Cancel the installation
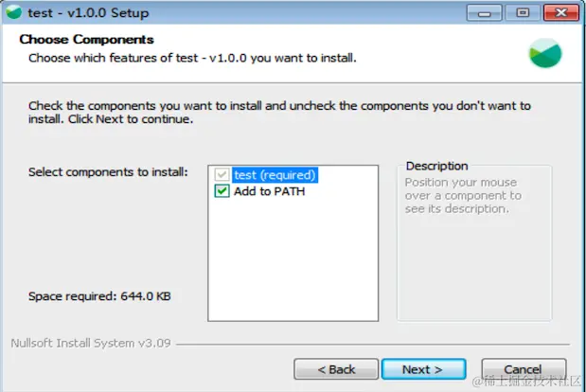Image resolution: width=586 pixels, height=392 pixels. pyautogui.click(x=524, y=369)
